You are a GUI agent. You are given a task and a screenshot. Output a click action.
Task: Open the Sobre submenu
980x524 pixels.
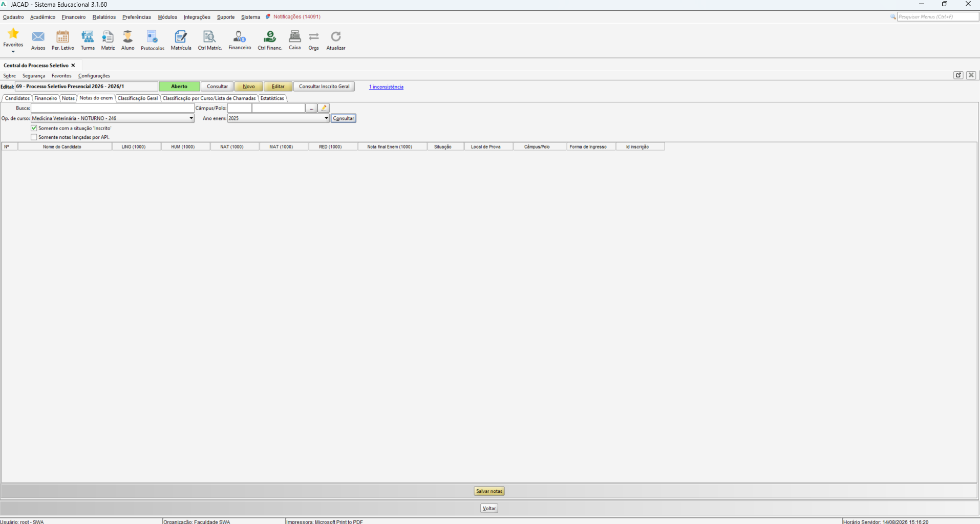pos(10,76)
